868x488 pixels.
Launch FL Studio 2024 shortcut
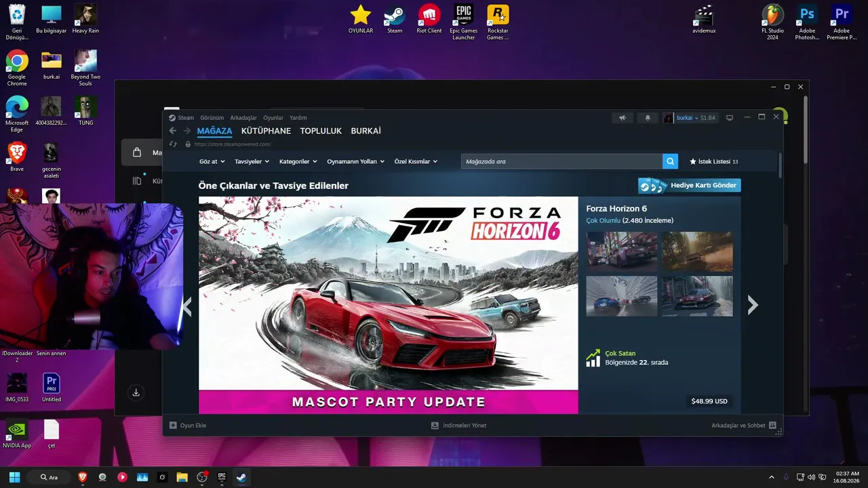(x=772, y=22)
